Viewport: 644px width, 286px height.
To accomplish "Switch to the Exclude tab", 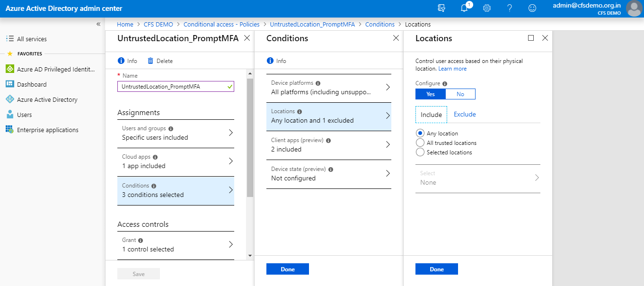I will click(465, 115).
